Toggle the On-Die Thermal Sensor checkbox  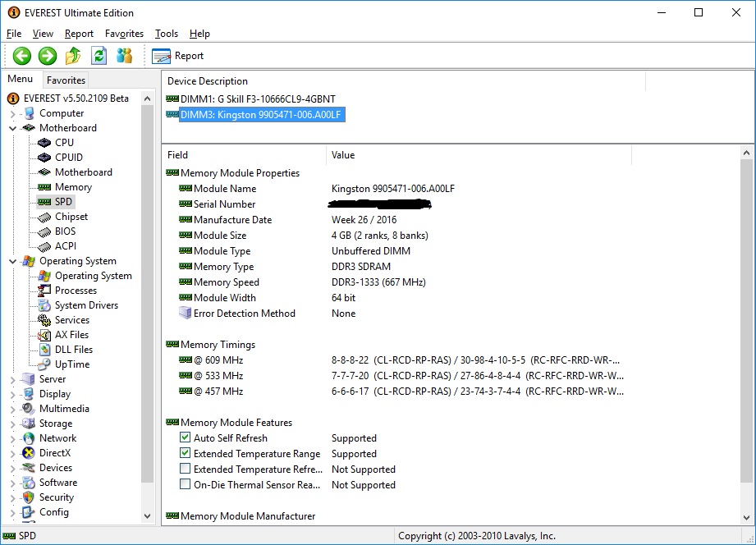[186, 485]
